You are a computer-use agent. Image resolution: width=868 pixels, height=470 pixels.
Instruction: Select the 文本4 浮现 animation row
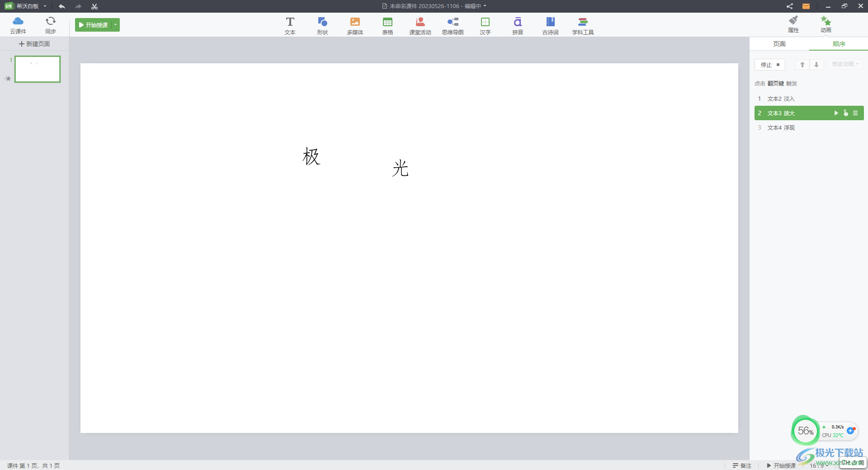pos(809,127)
